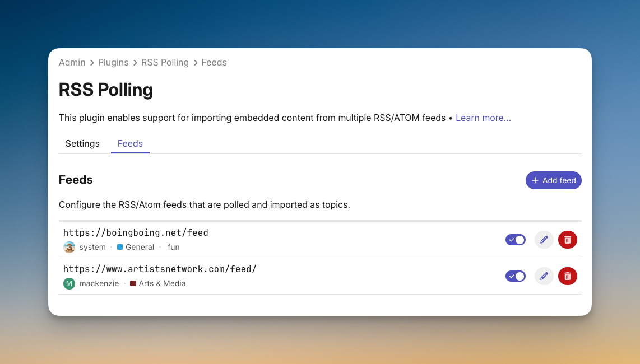Image resolution: width=640 pixels, height=364 pixels.
Task: Select the Feeds tab
Action: (x=130, y=144)
